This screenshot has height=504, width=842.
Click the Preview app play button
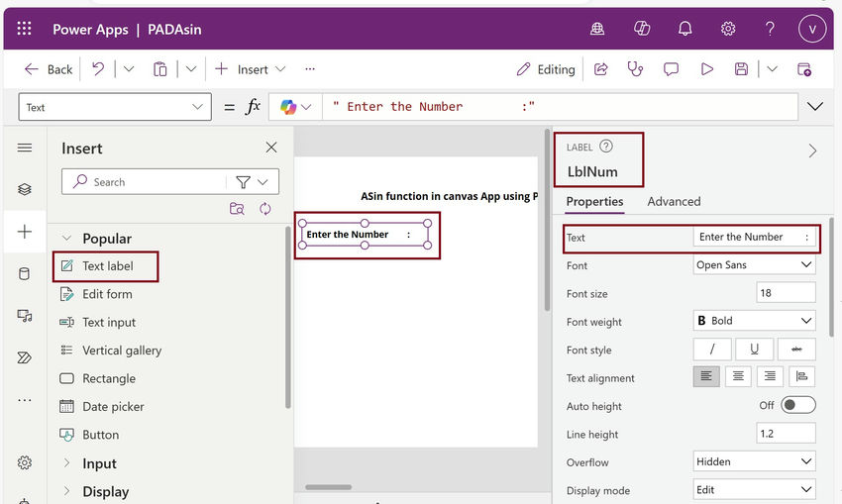[706, 69]
